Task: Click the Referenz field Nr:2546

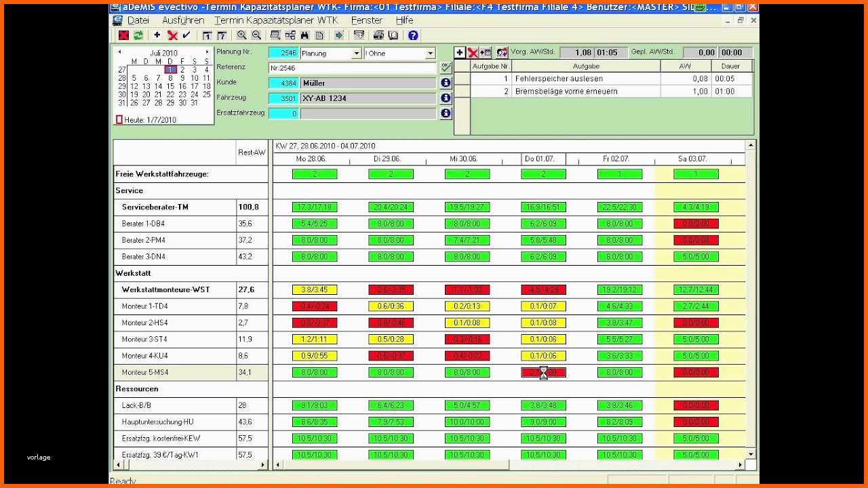Action: (x=353, y=68)
